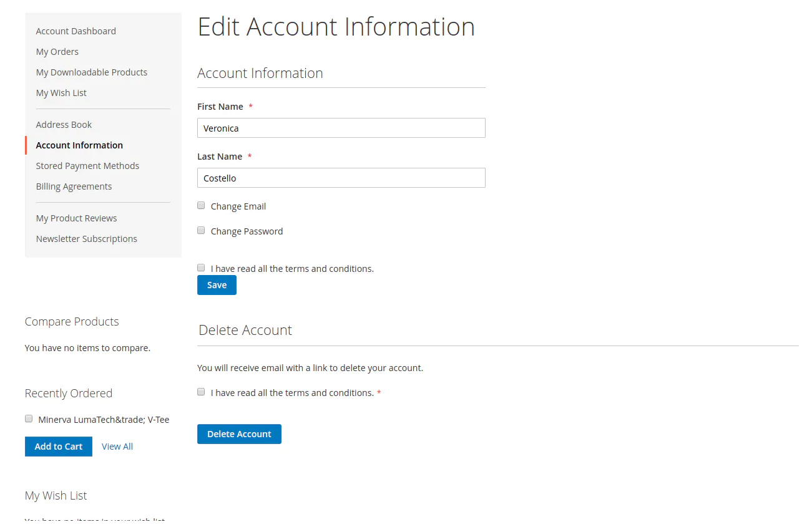This screenshot has width=812, height=527.
Task: Go to Newsletter Subscriptions
Action: click(86, 238)
